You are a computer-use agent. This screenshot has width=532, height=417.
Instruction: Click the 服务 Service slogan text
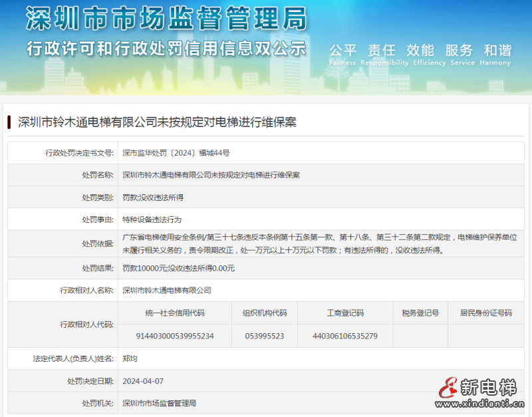tap(459, 54)
